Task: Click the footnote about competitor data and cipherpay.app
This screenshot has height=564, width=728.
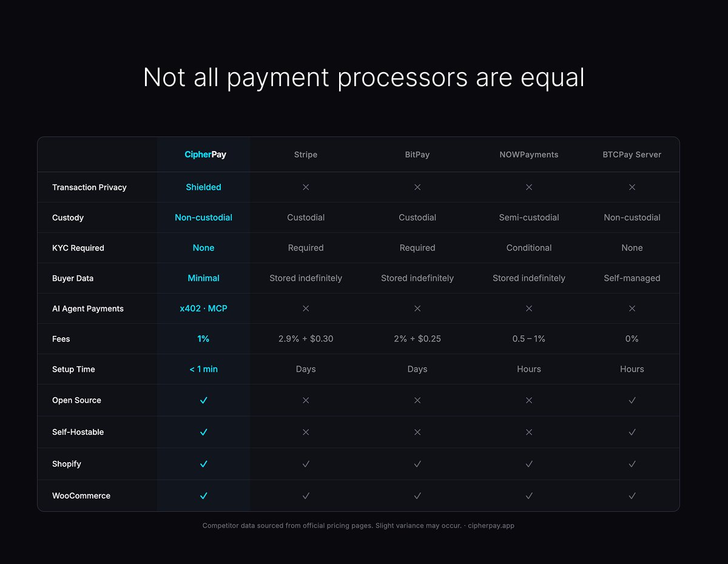Action: (x=358, y=526)
